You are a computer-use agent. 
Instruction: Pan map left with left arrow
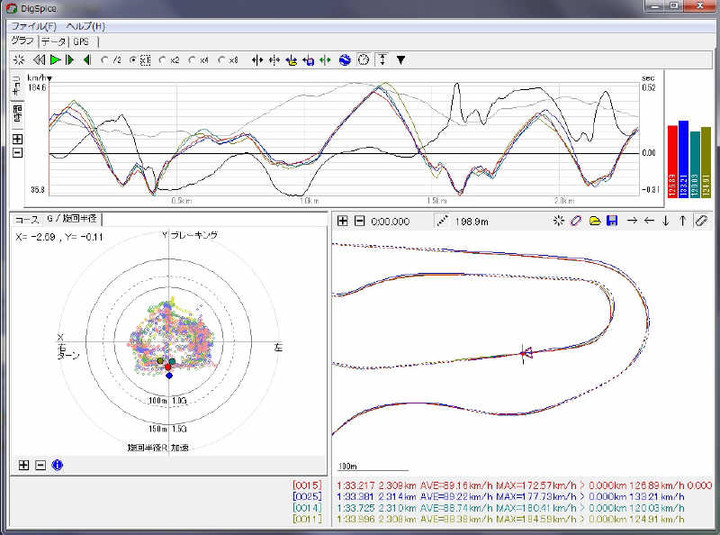(x=649, y=221)
